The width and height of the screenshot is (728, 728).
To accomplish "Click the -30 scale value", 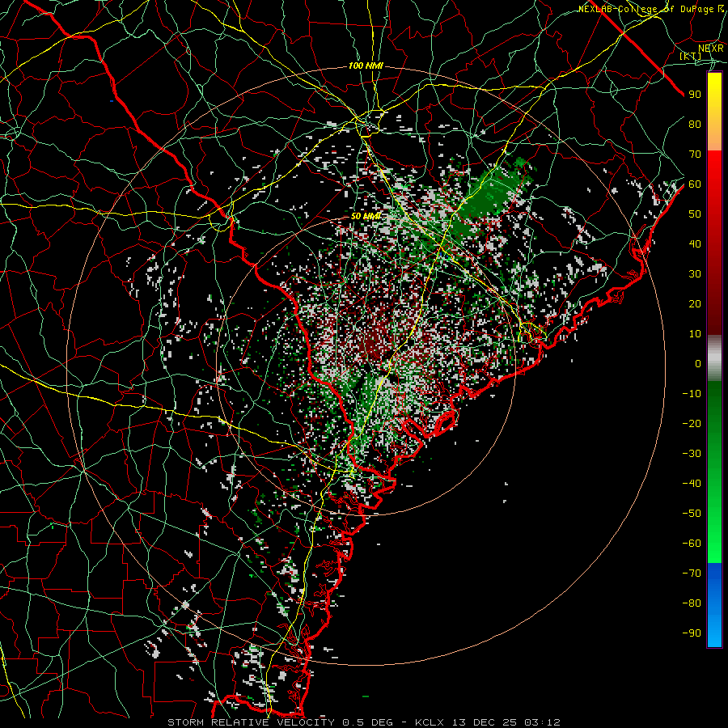I will 692,454.
